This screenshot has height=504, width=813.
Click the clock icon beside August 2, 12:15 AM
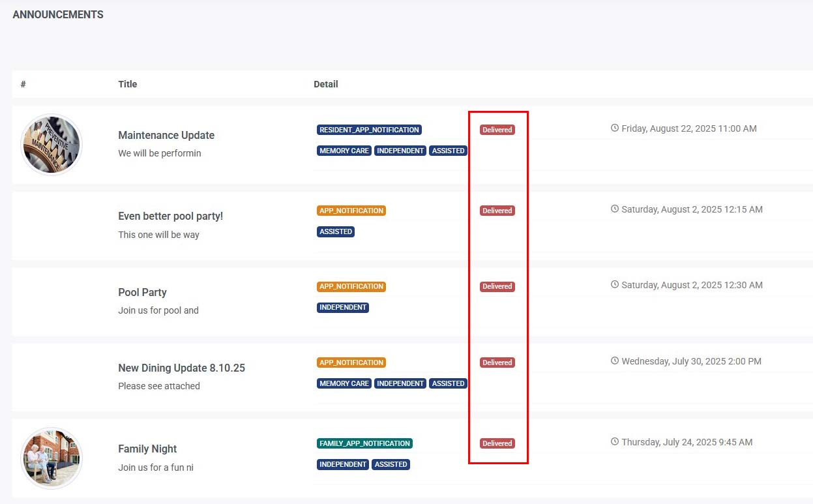[x=615, y=209]
